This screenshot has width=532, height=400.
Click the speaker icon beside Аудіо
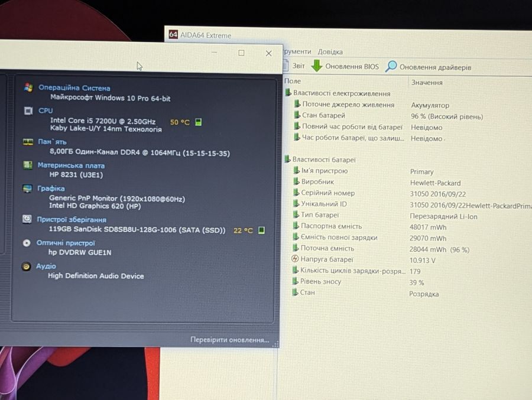point(26,266)
